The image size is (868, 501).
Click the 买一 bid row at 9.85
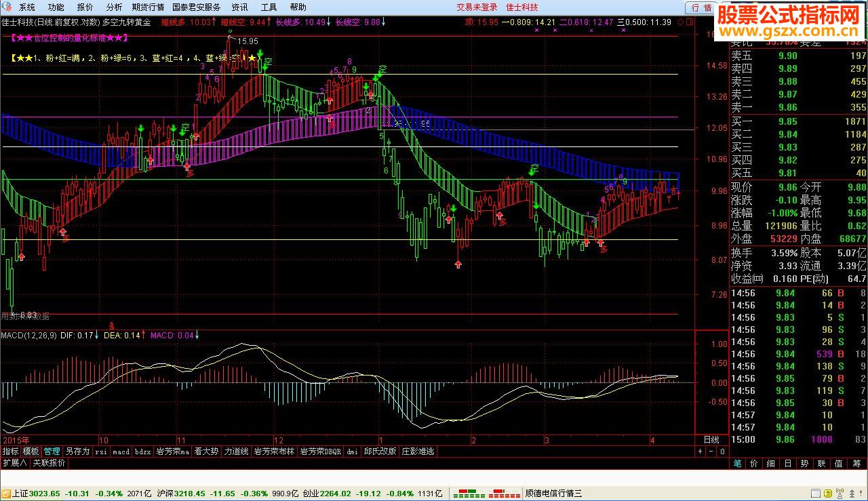click(x=798, y=121)
